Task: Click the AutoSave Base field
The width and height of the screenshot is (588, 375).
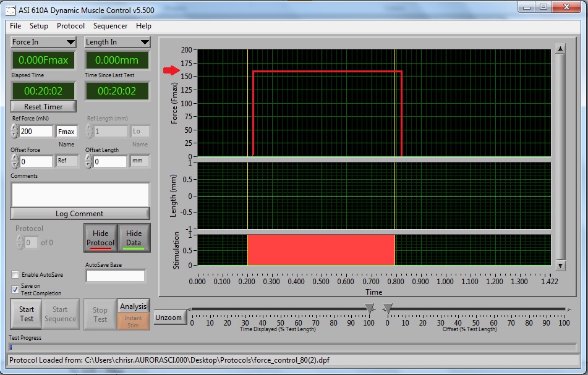Action: click(116, 276)
